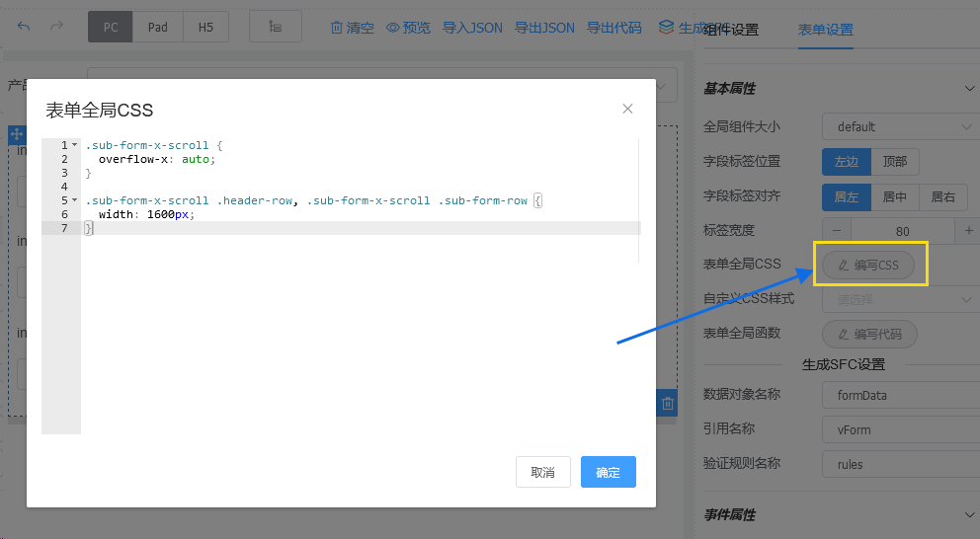This screenshot has height=539, width=980.
Task: Set label position to 左边
Action: pyautogui.click(x=847, y=162)
